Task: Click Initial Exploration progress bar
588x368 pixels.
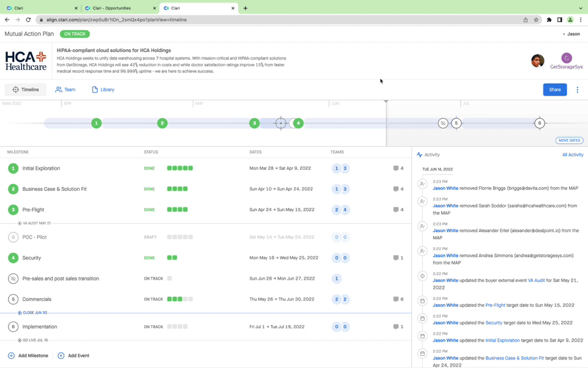Action: pyautogui.click(x=180, y=168)
